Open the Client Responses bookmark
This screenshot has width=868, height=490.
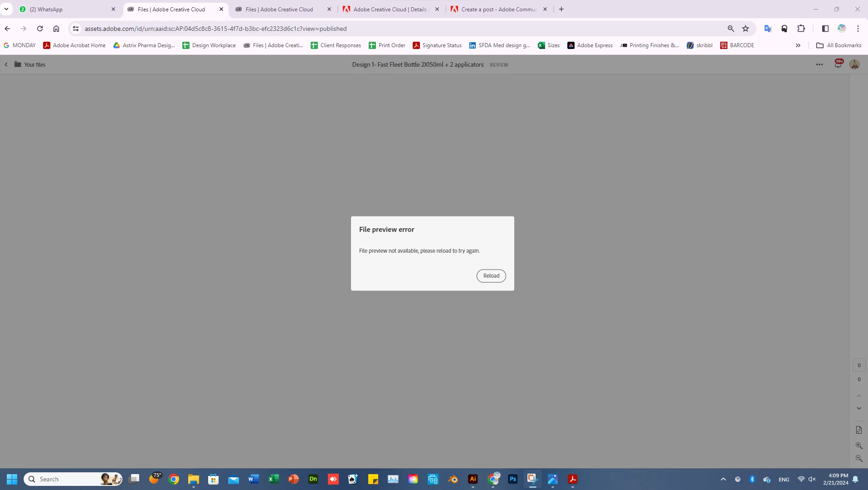pos(336,45)
